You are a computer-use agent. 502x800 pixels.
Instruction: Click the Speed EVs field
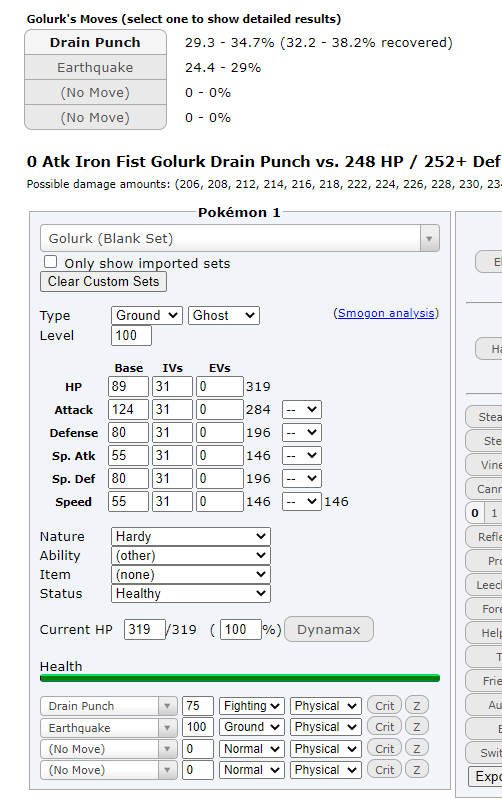point(219,502)
